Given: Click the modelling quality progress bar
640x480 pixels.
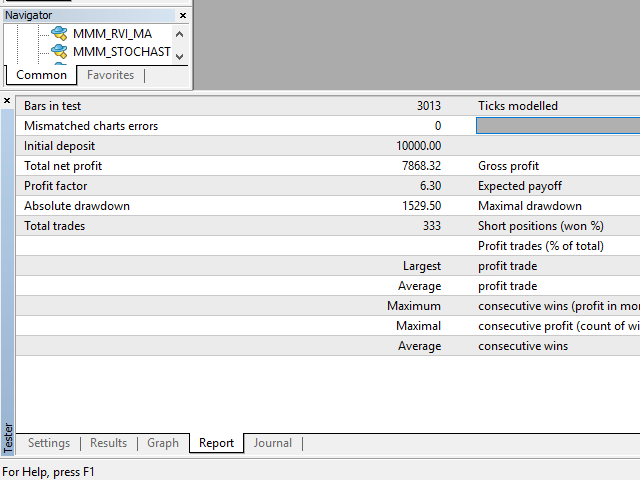Looking at the screenshot, I should 558,126.
